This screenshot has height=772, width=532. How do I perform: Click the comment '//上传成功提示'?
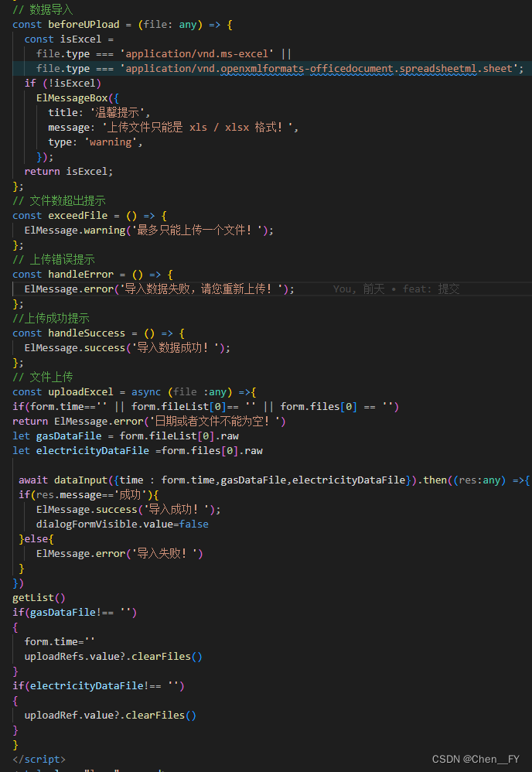[x=51, y=318]
